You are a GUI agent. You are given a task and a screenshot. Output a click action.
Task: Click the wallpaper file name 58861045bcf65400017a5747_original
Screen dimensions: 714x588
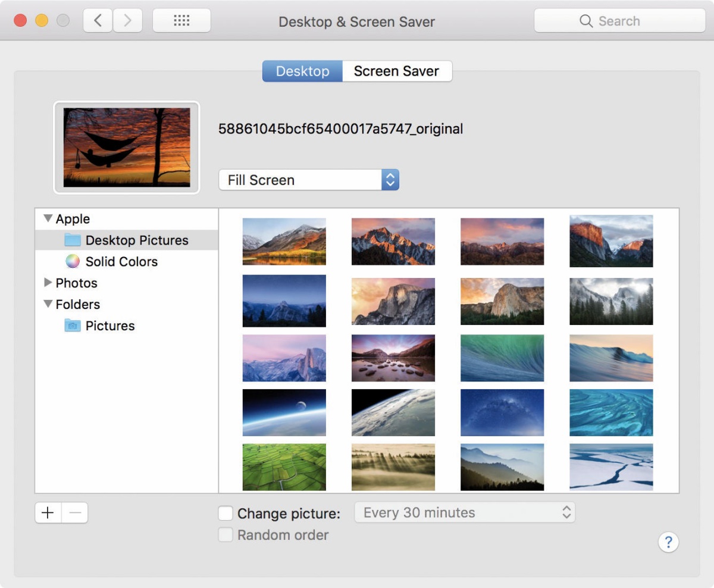tap(340, 129)
